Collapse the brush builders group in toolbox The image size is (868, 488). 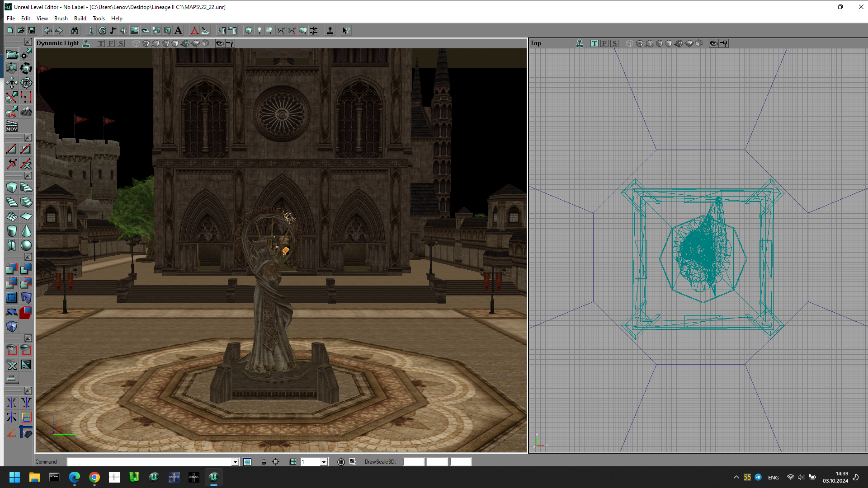click(28, 175)
